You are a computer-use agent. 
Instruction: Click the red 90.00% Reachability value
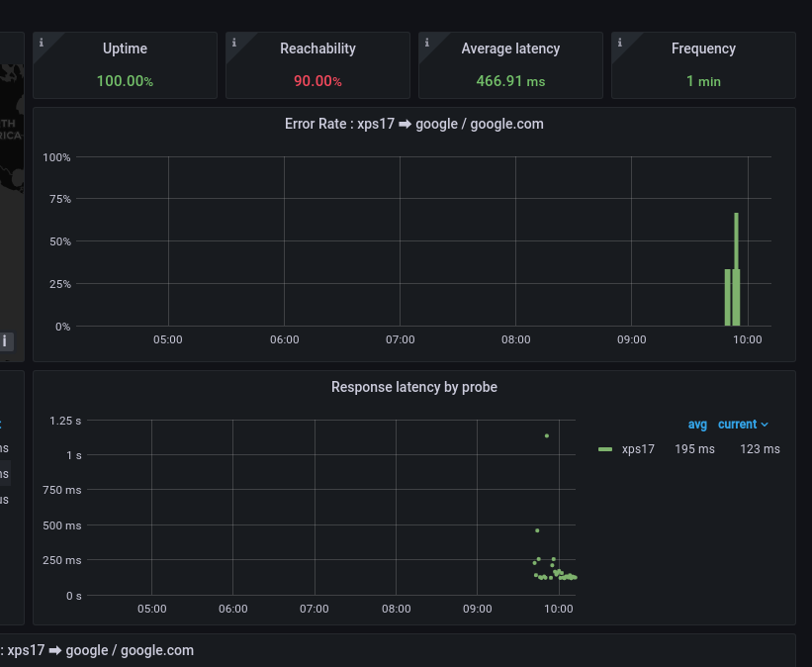coord(316,81)
